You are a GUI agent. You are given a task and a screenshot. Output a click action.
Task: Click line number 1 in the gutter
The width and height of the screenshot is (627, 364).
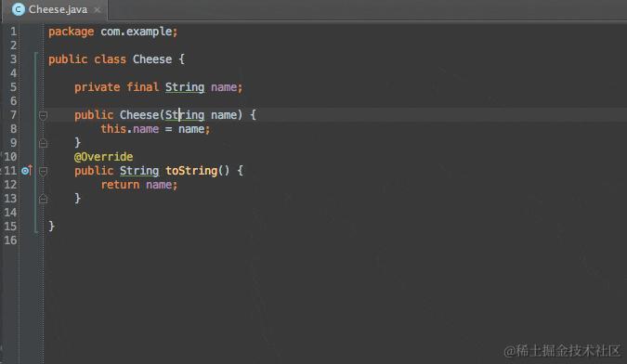click(13, 32)
